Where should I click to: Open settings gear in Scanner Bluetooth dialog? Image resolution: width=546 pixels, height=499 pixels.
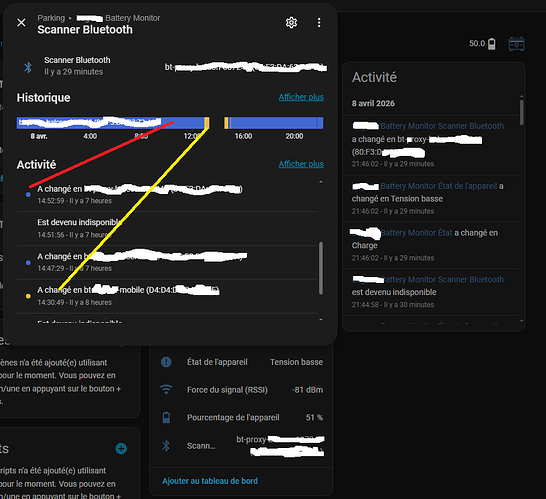(x=291, y=23)
